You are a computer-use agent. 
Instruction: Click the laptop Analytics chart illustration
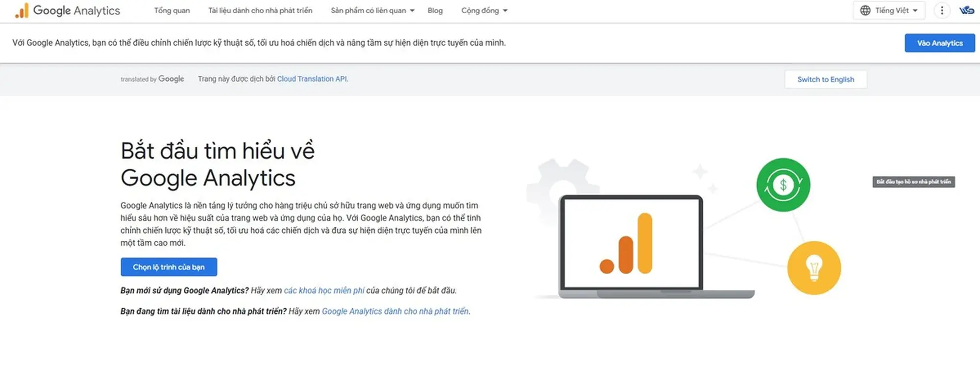[x=631, y=244]
